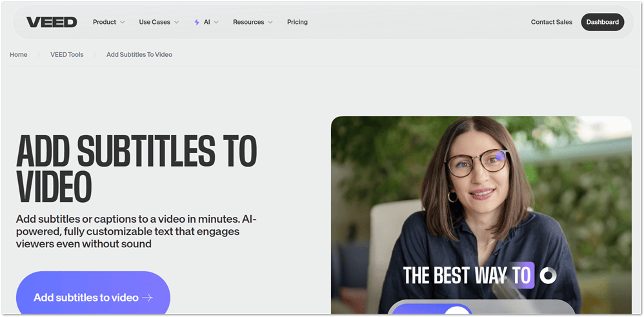Expand the Resources dropdown chevron
This screenshot has height=317, width=644.
tap(270, 22)
